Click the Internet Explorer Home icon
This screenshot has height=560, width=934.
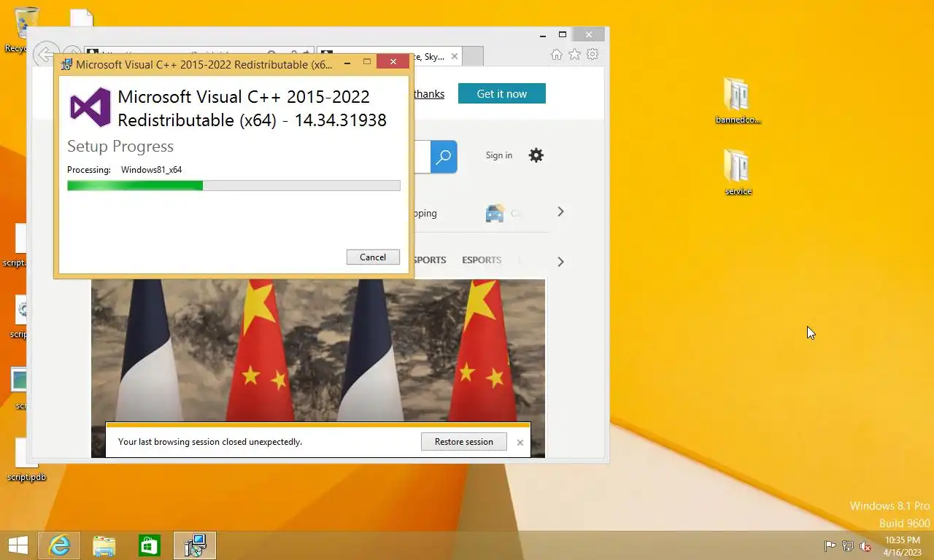tap(557, 55)
